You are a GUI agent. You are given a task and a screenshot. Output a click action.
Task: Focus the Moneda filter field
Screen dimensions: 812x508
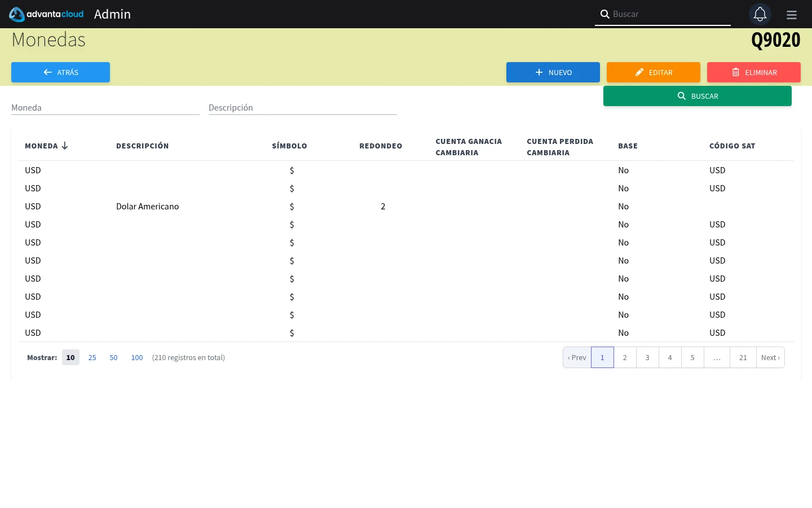click(x=105, y=107)
